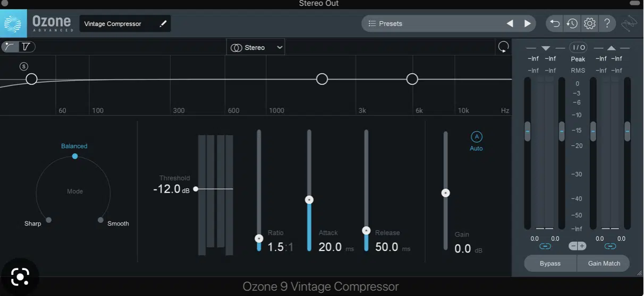Click the Gain 0.0 dB value
The height and width of the screenshot is (296, 644).
[x=468, y=249]
